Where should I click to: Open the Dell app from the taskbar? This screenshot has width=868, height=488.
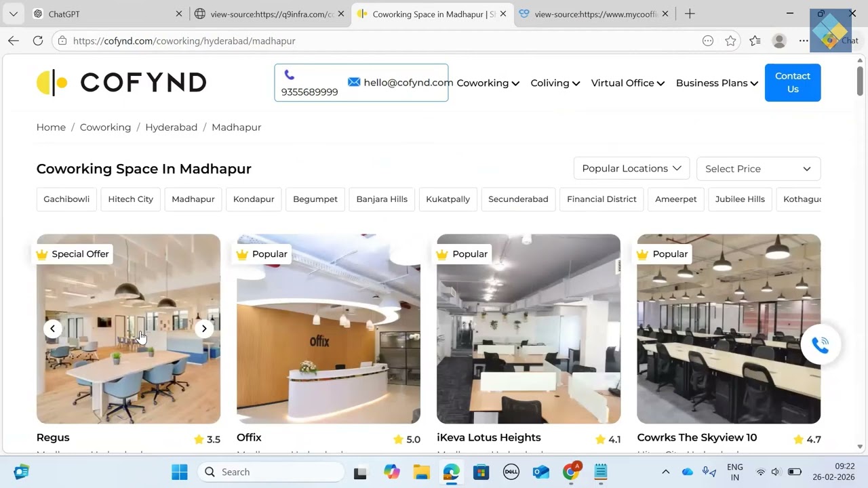coord(511,472)
